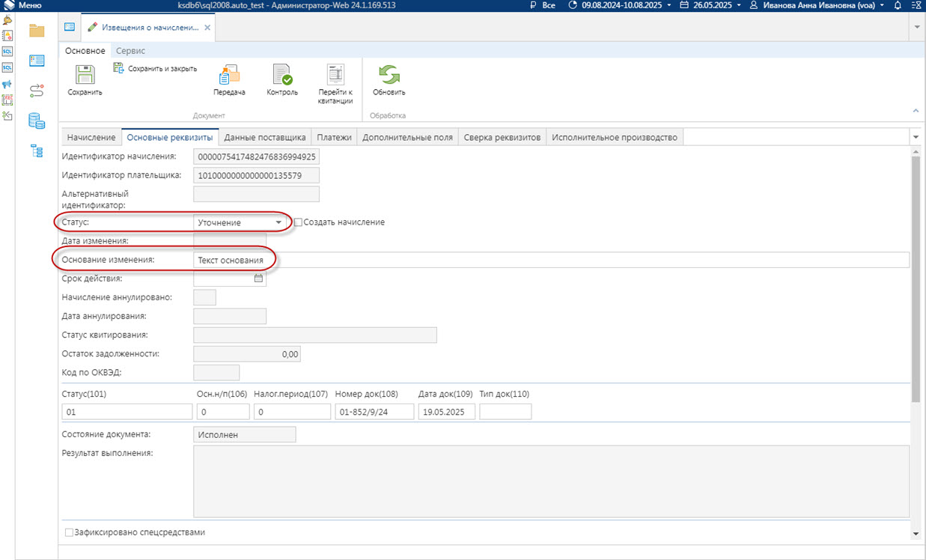Open the first SQL icon in the left strip
926x560 pixels.
(x=7, y=52)
